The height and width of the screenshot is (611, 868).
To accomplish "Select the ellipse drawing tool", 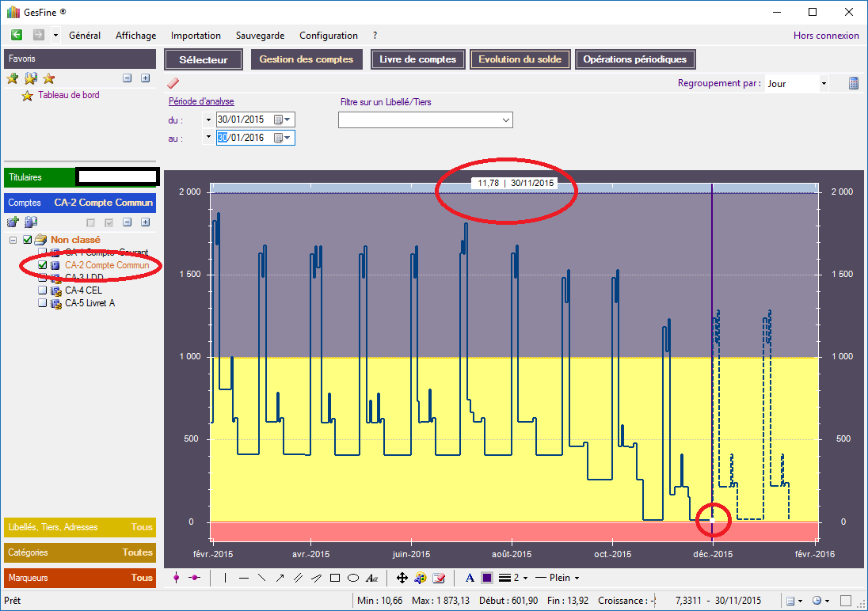I will tap(353, 578).
